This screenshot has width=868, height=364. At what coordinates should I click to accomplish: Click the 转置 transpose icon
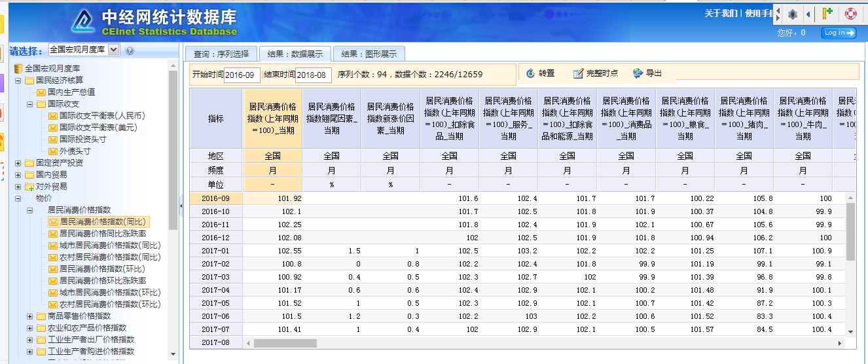pyautogui.click(x=530, y=73)
